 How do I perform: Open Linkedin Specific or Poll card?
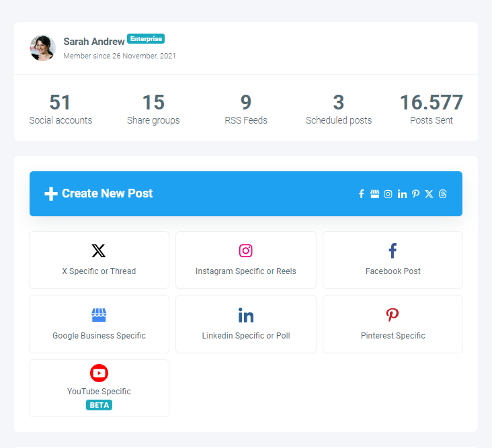pyautogui.click(x=246, y=324)
